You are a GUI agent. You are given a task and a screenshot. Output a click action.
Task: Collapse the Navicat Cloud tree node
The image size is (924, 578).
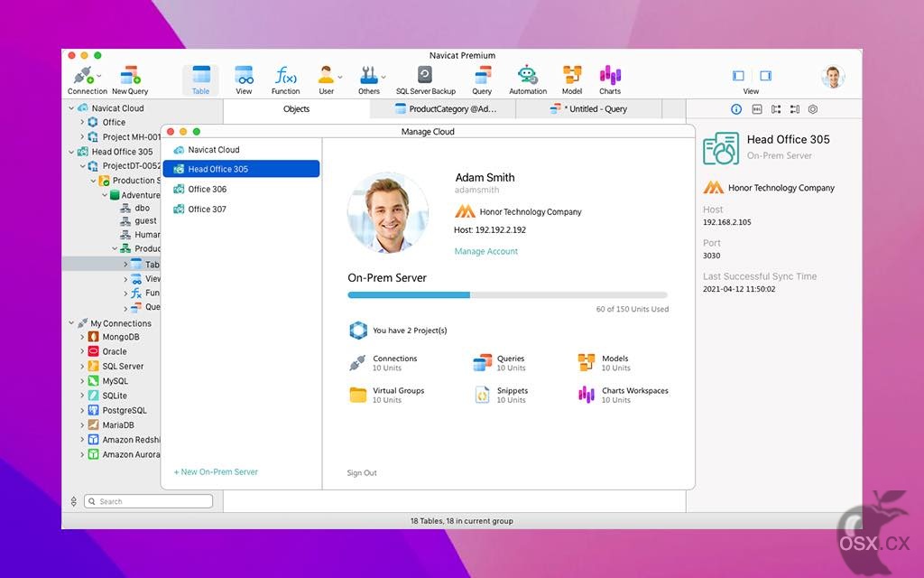tap(71, 108)
